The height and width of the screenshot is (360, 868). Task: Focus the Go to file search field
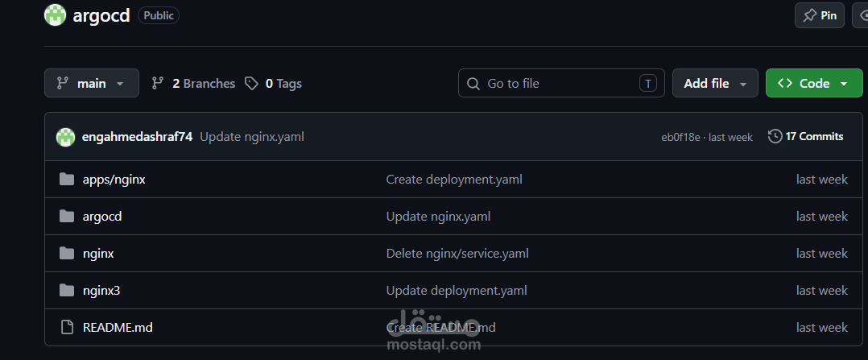click(x=561, y=83)
